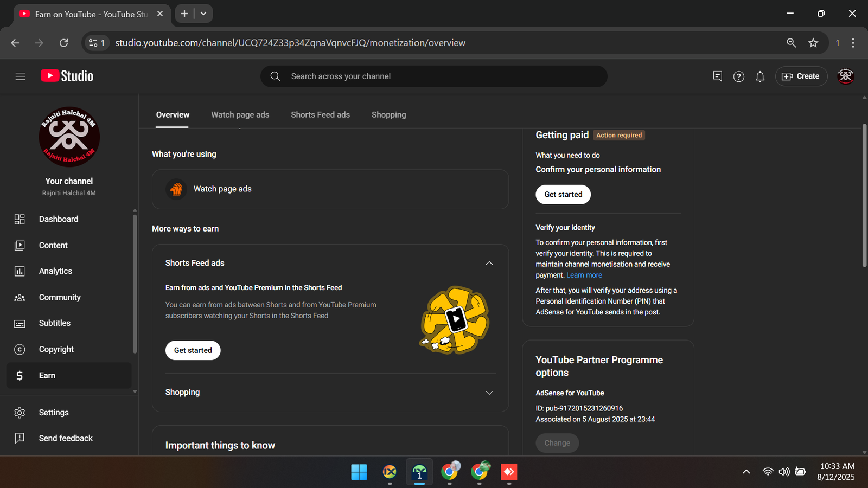
Task: Click the Shorts Feed ads illustration
Action: click(455, 320)
